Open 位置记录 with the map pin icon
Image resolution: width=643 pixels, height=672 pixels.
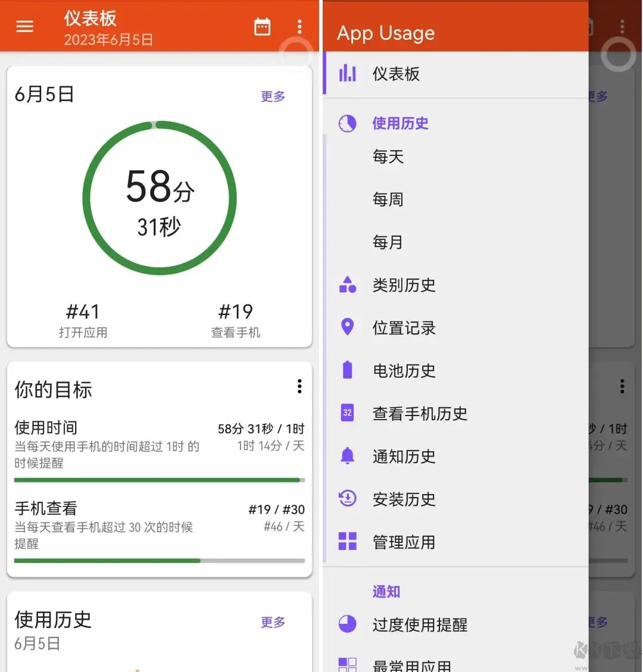point(348,328)
